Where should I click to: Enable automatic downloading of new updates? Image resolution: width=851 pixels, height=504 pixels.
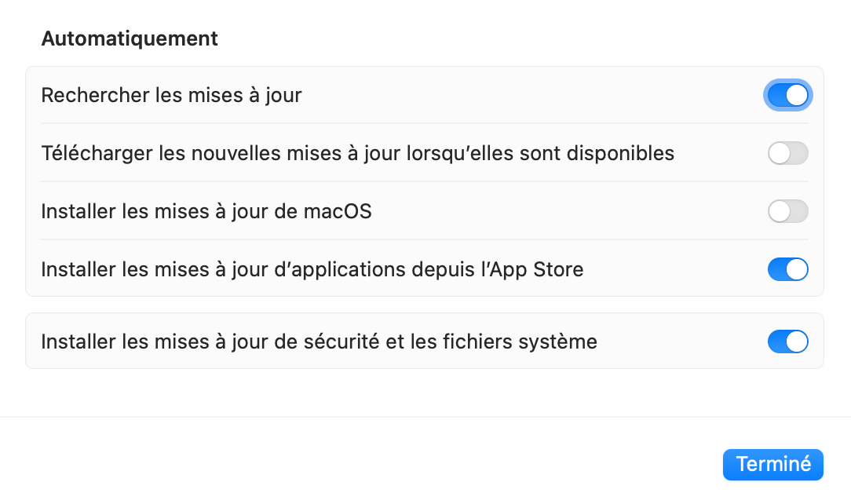click(787, 154)
